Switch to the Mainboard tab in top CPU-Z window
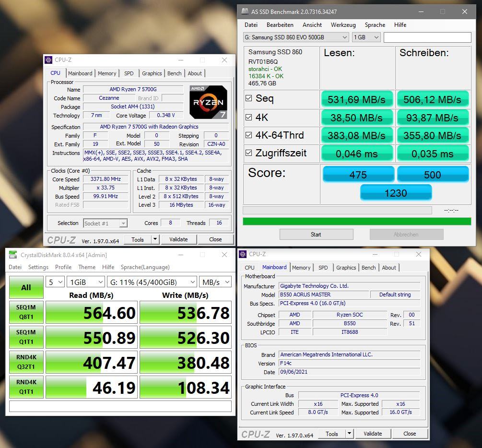The height and width of the screenshot is (448, 482). pos(80,73)
